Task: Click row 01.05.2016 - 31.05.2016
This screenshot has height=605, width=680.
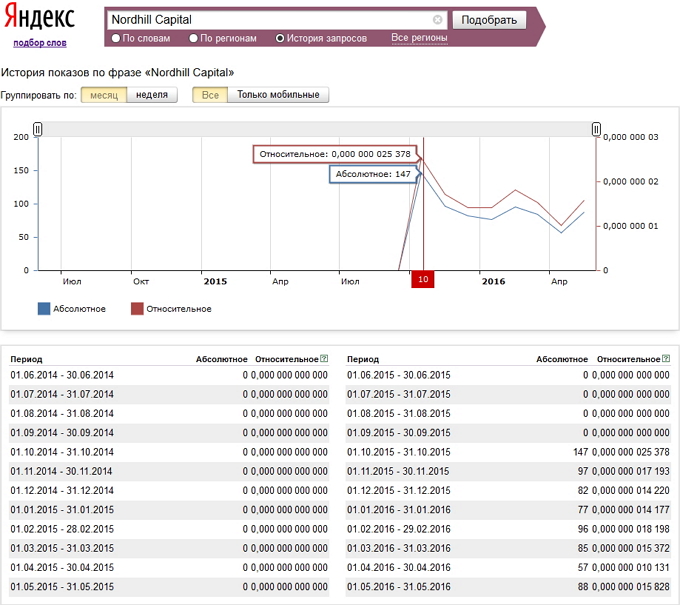Action: coord(508,587)
